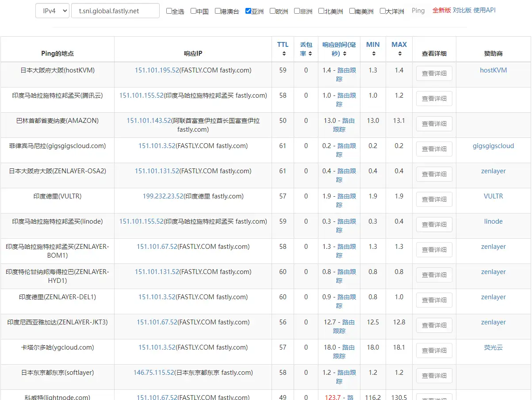Open IP link 146.75.115.52
Viewport: 532px width, 400px height.
(154, 373)
